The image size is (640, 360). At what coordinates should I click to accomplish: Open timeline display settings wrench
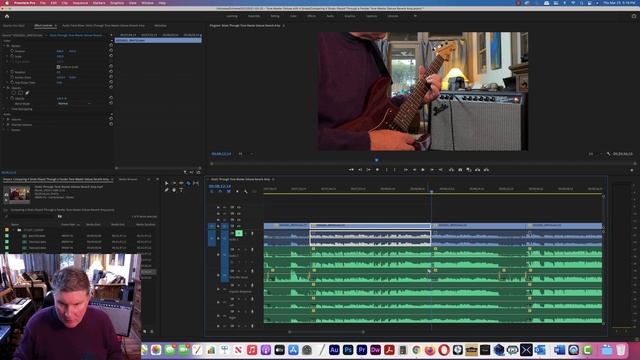point(246,191)
